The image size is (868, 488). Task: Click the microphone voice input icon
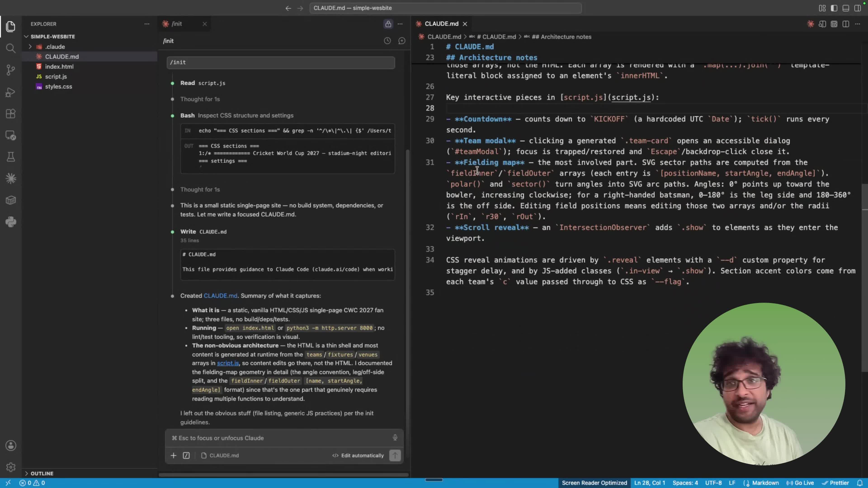pos(395,437)
